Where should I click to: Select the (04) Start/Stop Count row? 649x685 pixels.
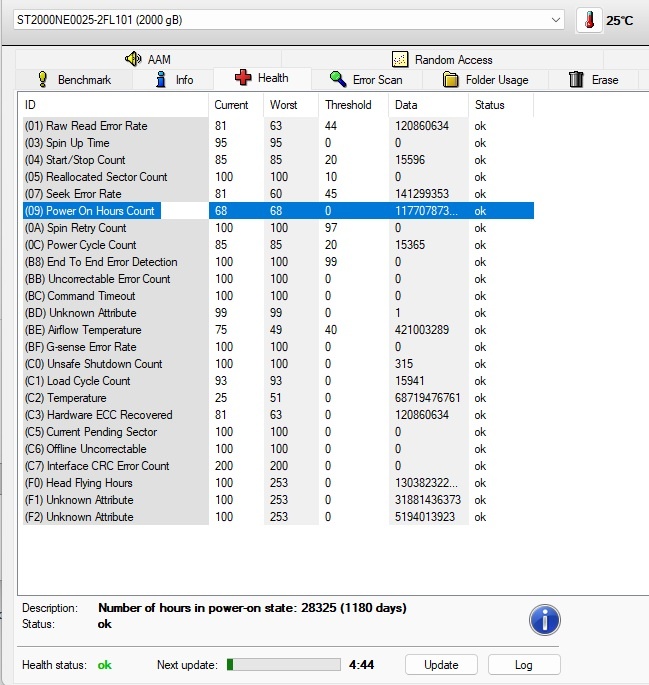coord(278,160)
